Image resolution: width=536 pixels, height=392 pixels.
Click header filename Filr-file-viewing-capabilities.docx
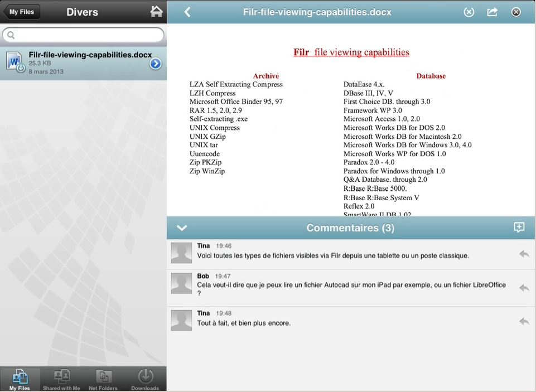[317, 12]
